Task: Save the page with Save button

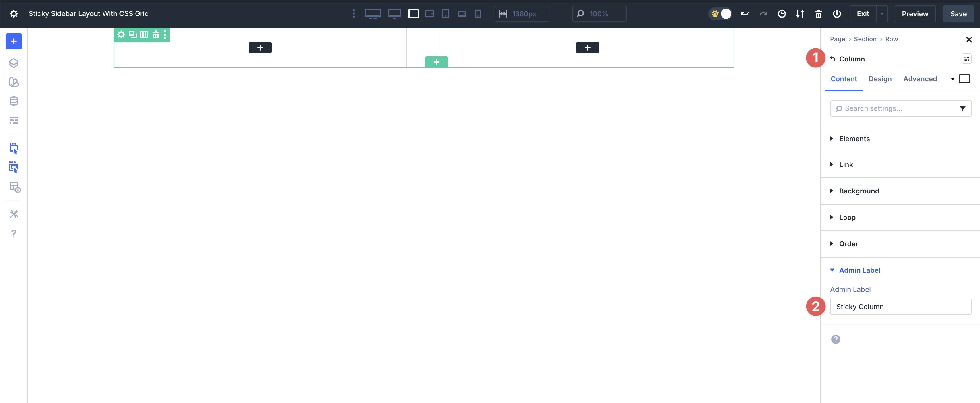Action: 958,14
